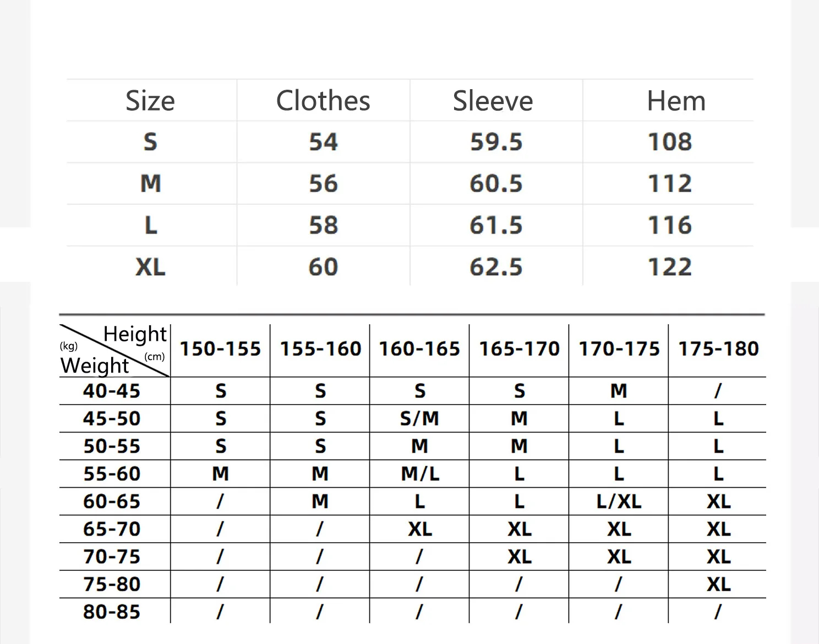This screenshot has width=819, height=644.
Task: Click the Weight axis label
Action: (x=95, y=365)
